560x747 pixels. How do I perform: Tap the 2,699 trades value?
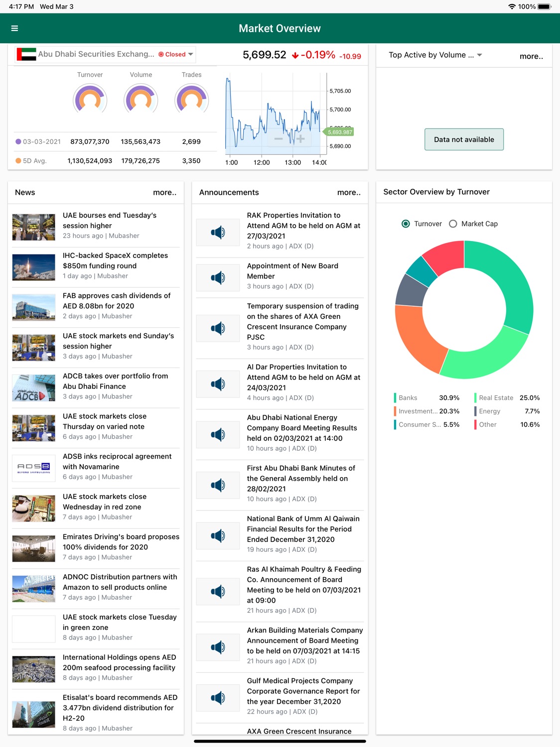pos(191,141)
